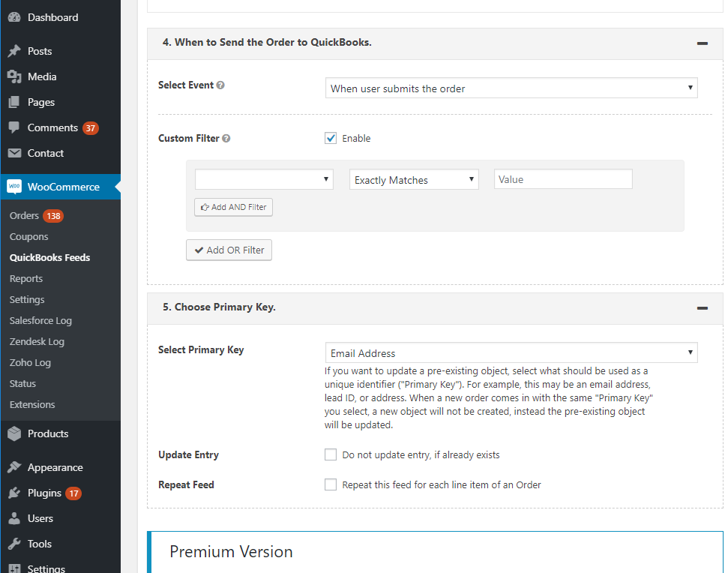Click the Media library icon
The image size is (728, 573).
14,76
